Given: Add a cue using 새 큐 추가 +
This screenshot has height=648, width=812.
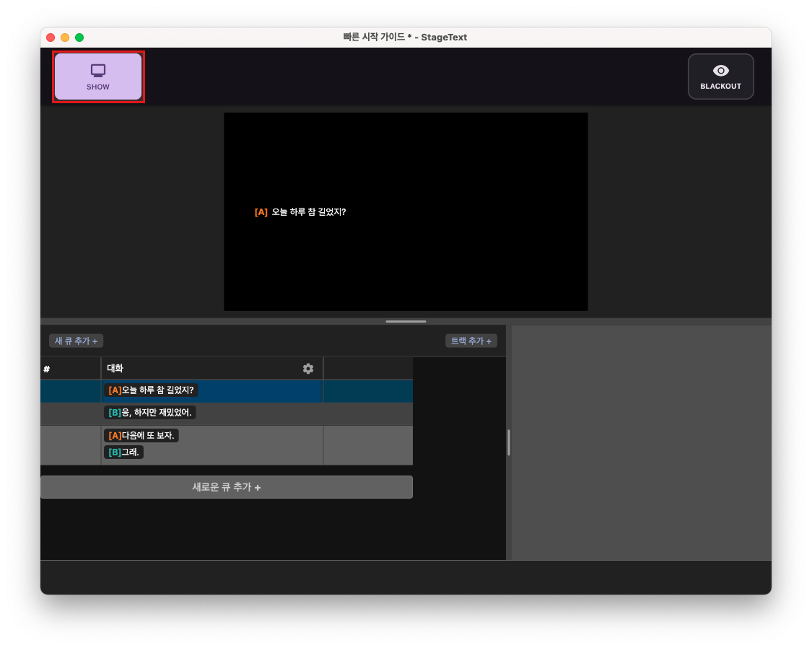Looking at the screenshot, I should [75, 341].
